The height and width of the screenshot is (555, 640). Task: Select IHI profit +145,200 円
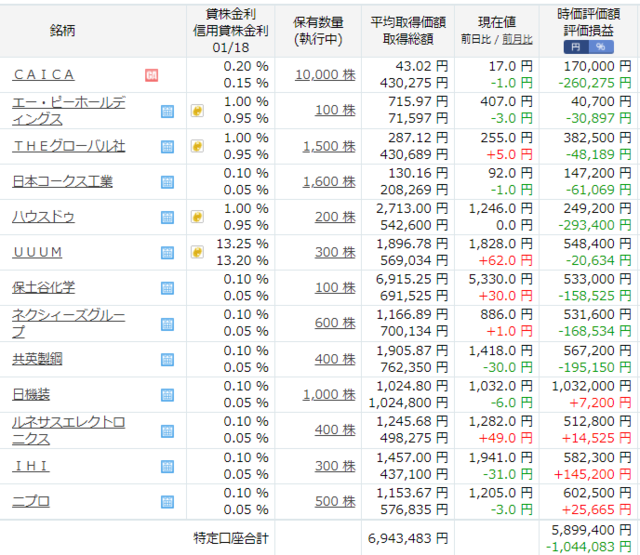592,474
